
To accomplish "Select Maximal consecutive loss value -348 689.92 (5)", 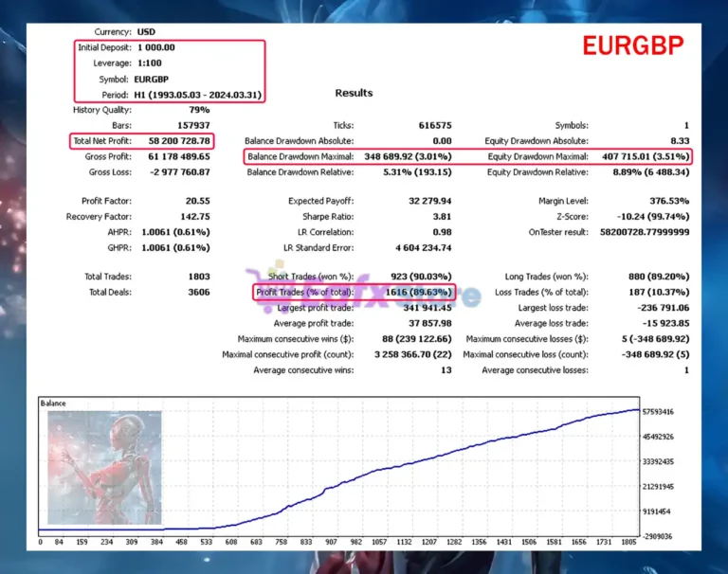I will click(656, 354).
